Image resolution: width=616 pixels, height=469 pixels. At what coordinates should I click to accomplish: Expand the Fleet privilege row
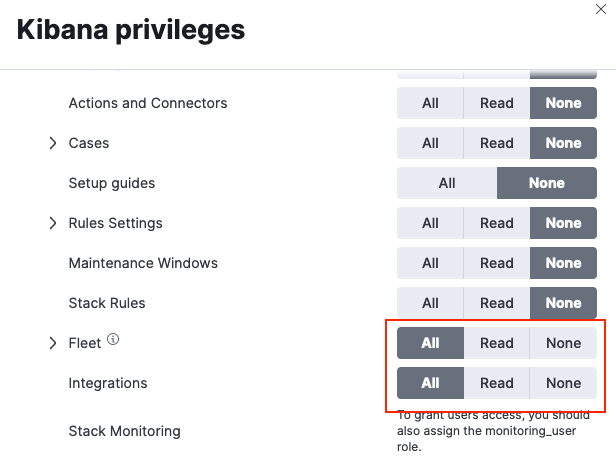(53, 343)
